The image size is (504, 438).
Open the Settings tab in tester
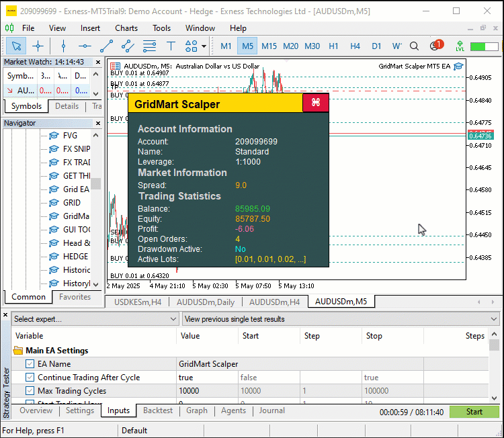click(80, 410)
